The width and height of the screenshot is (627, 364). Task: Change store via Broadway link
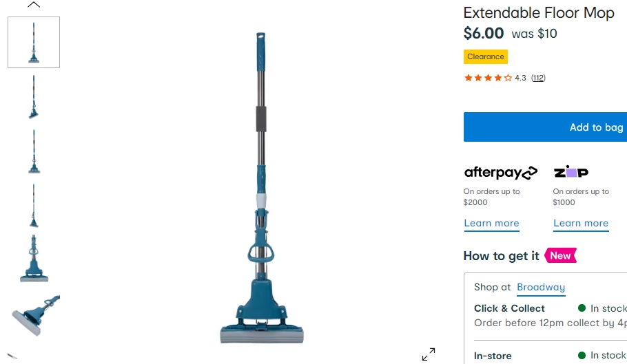(x=541, y=288)
